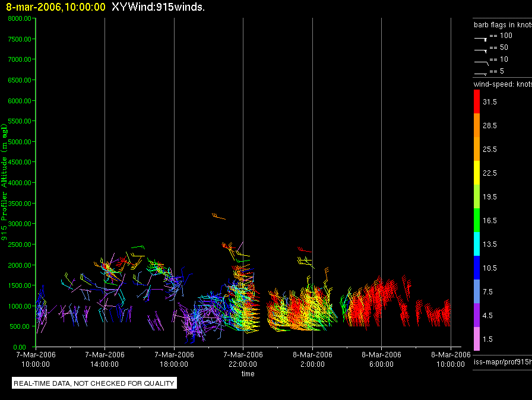Click the green barb near 2400 m at 16:00
Screen dimensions: 532x400
pyautogui.click(x=138, y=247)
